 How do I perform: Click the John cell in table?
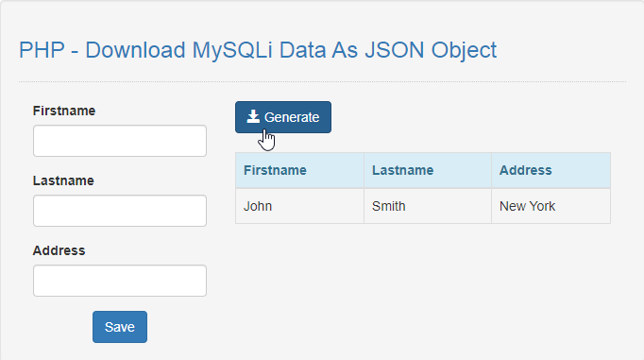pyautogui.click(x=299, y=206)
